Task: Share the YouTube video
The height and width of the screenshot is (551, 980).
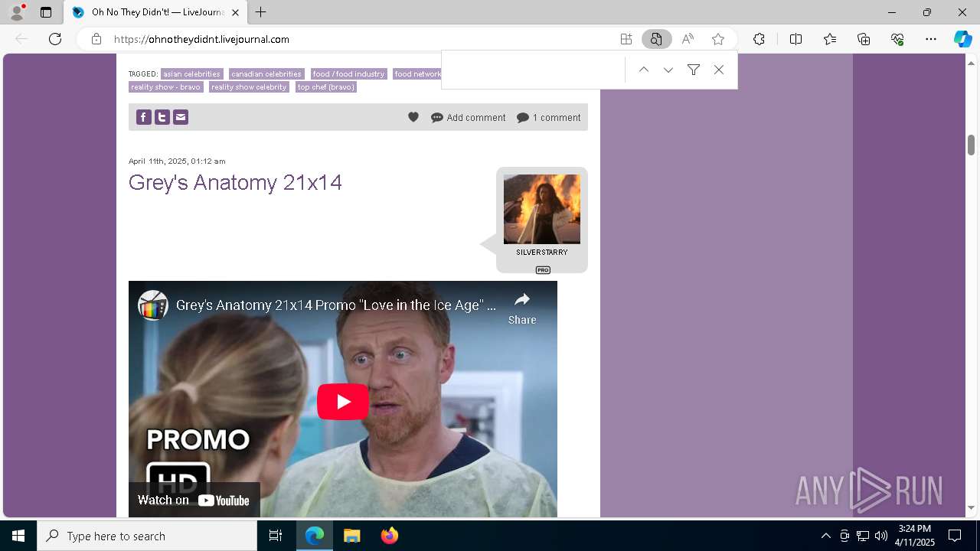Action: [x=522, y=308]
